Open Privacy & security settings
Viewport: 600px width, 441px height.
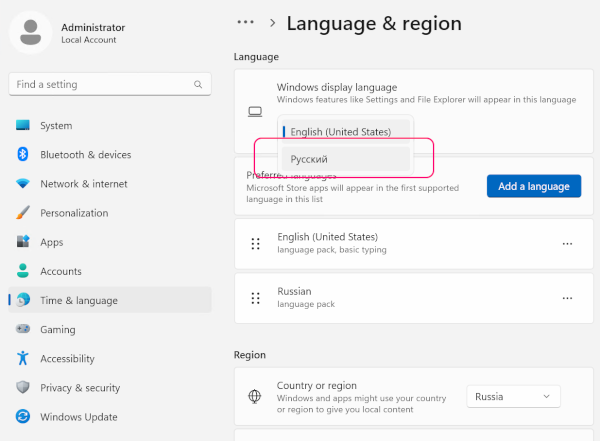pyautogui.click(x=110, y=387)
